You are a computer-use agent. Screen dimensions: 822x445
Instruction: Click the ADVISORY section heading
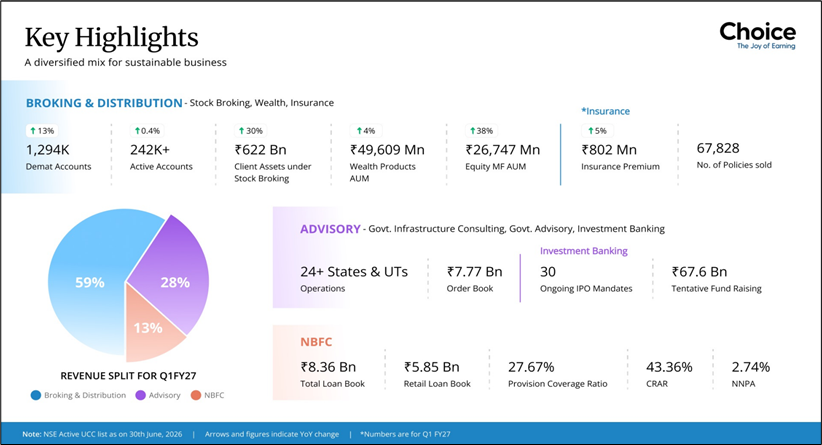click(x=330, y=229)
